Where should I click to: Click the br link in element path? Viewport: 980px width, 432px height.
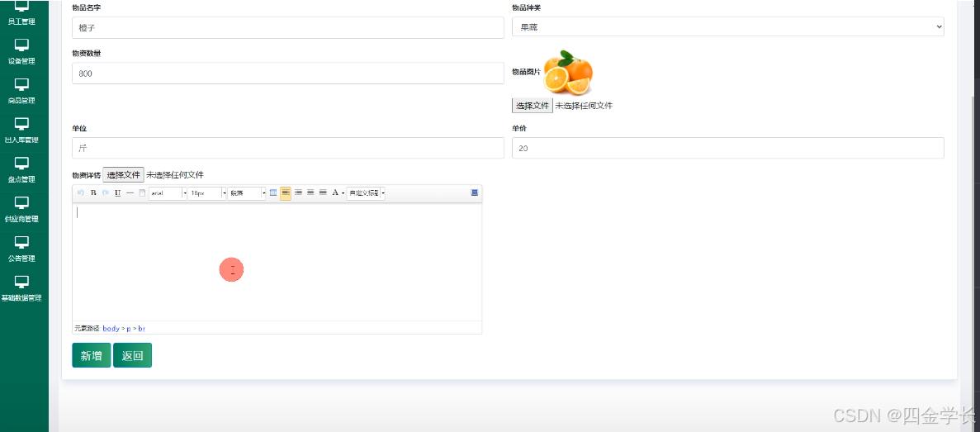(142, 328)
